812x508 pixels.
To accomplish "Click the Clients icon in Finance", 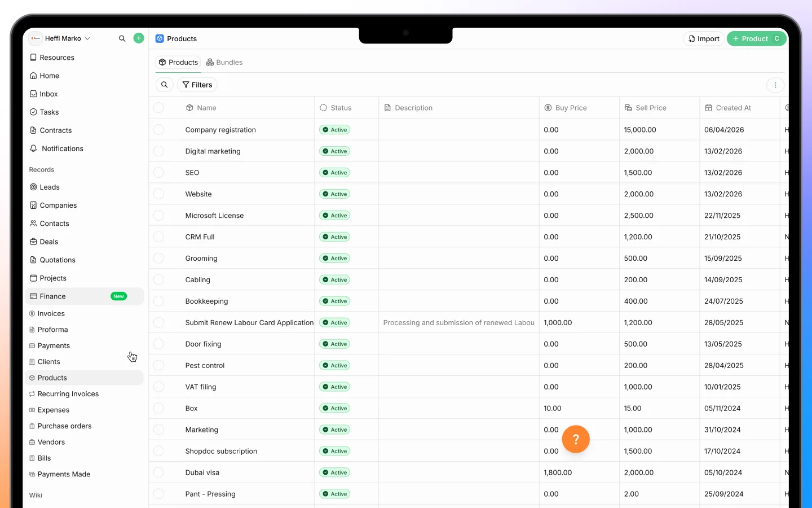I will pyautogui.click(x=32, y=362).
